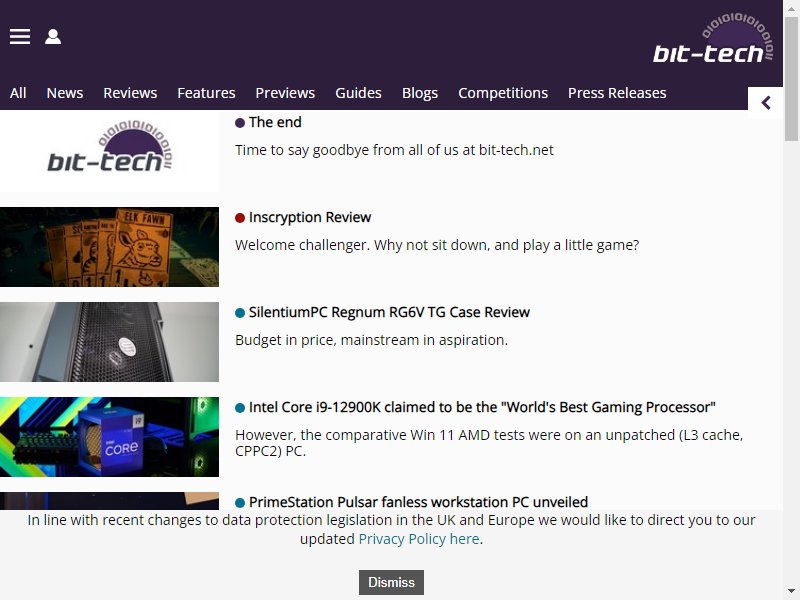
Task: Click teal dot beside SilentiumPC Regnum headline
Action: coord(240,313)
